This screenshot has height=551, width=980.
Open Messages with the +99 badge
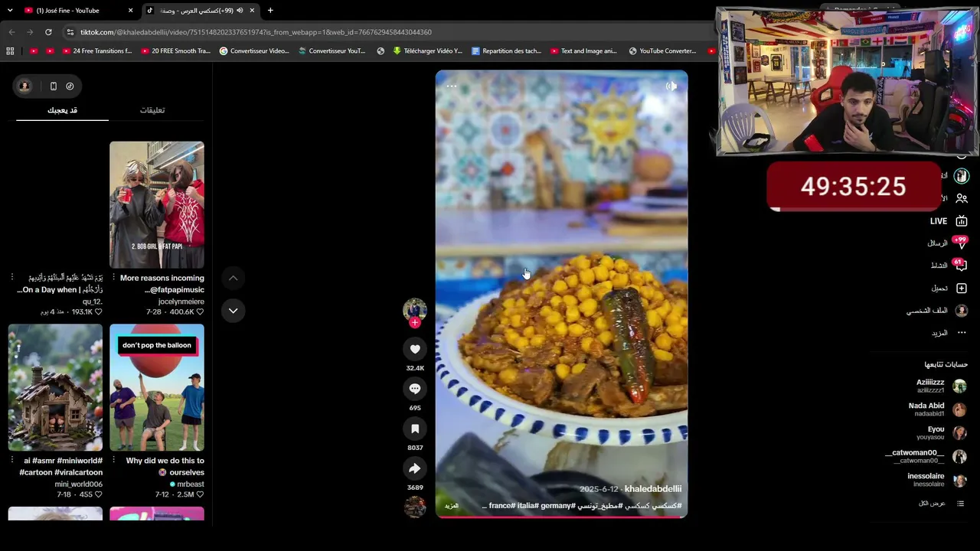[x=949, y=243]
